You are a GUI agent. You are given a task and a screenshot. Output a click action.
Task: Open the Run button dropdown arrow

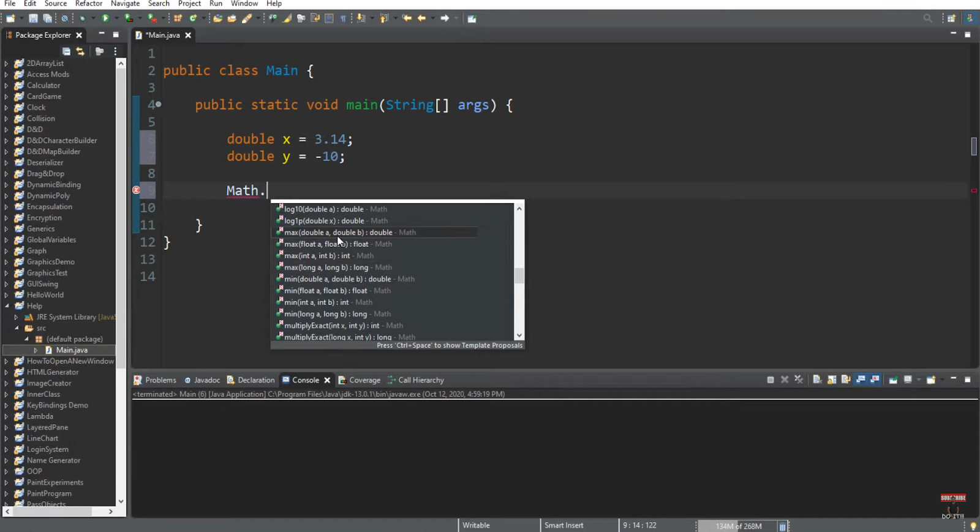click(x=116, y=18)
